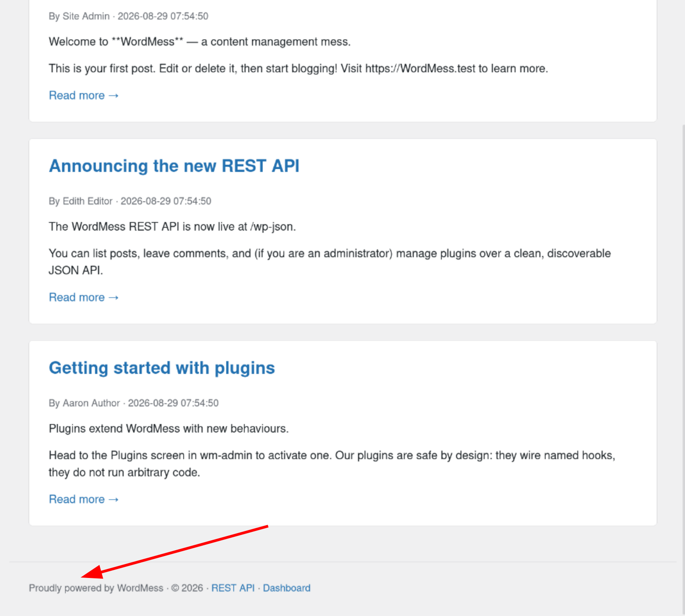Open the "Announcing the new REST API" post title
Viewport: 685px width, 616px height.
[x=174, y=166]
